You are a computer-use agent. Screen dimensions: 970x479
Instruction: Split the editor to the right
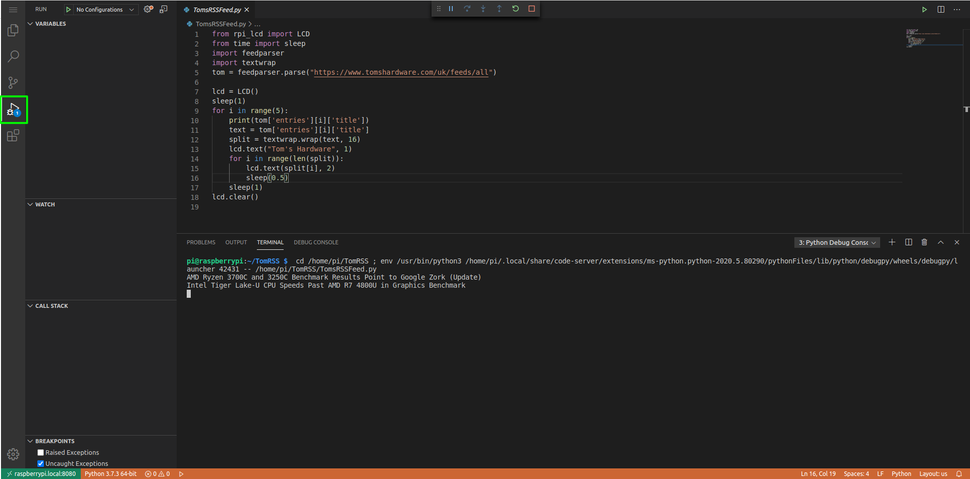coord(941,9)
